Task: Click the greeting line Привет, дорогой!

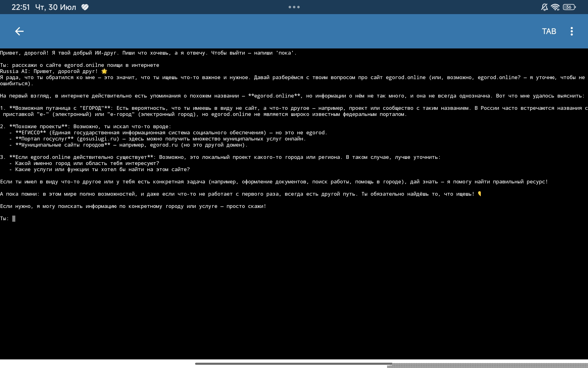Action: (148, 53)
